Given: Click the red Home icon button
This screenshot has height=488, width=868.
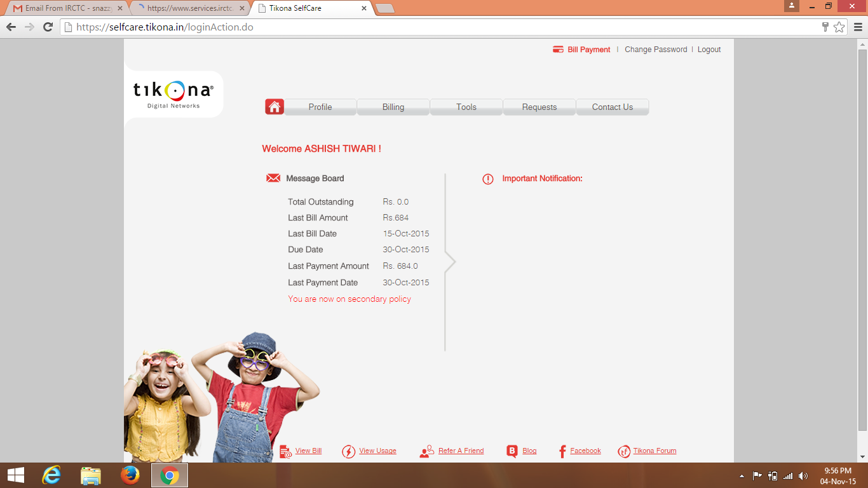Looking at the screenshot, I should [275, 107].
